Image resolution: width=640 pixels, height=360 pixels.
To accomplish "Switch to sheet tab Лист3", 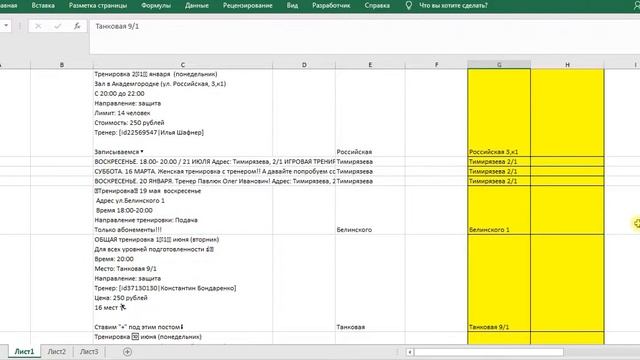I will point(89,351).
